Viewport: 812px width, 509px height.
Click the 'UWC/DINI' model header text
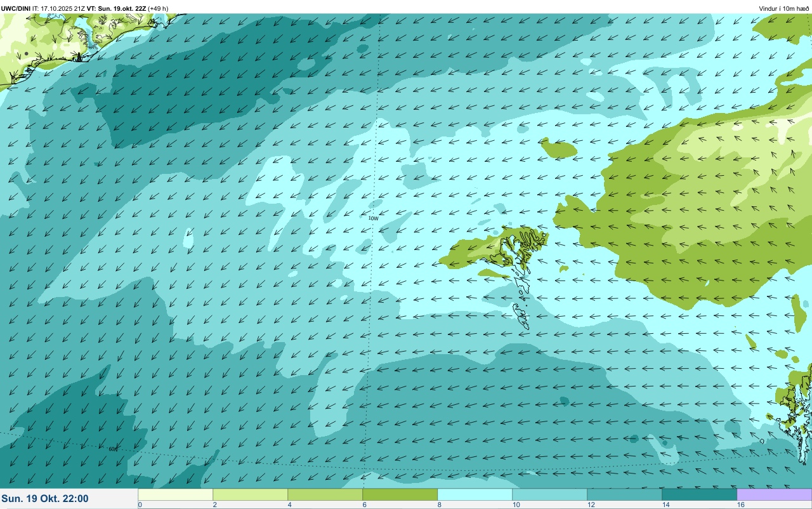coord(15,8)
